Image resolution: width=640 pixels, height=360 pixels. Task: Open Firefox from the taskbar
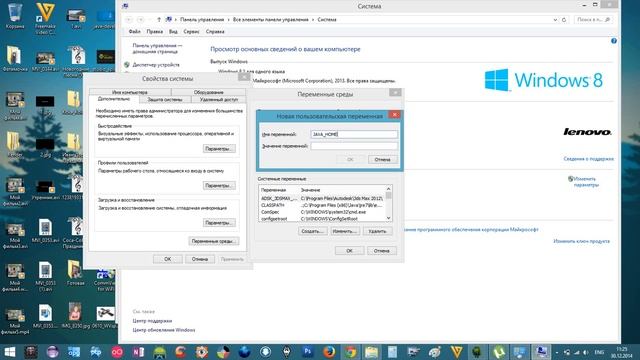(329, 352)
